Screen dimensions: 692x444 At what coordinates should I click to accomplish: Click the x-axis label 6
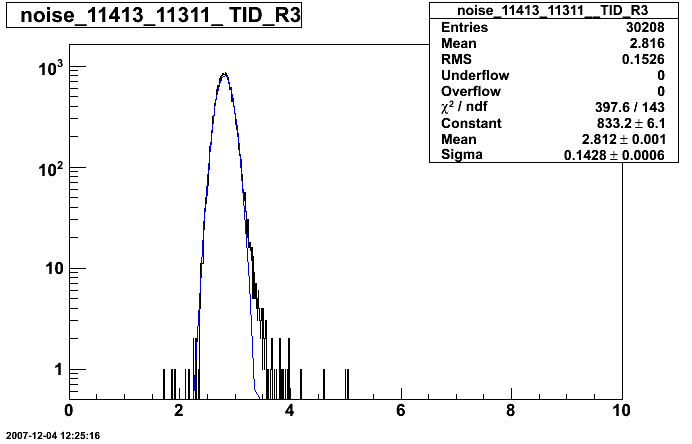(400, 410)
